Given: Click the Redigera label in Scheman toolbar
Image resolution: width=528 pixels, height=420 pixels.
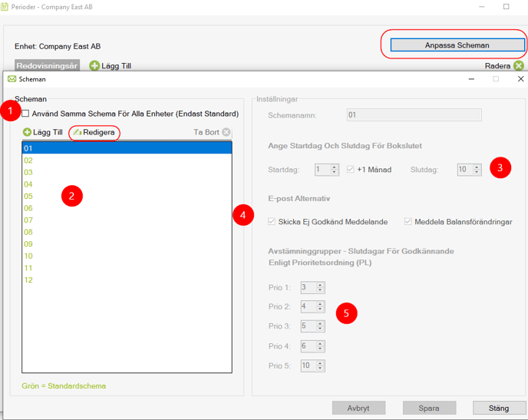Looking at the screenshot, I should (x=99, y=132).
